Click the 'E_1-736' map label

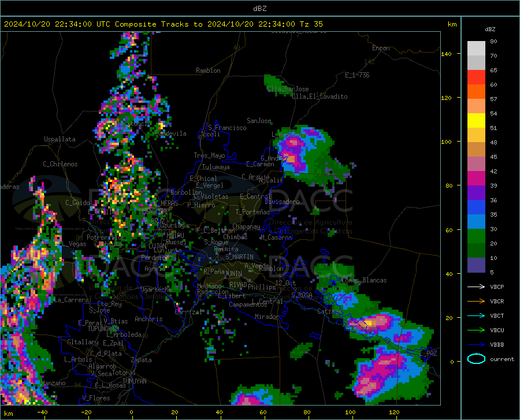[x=357, y=75]
